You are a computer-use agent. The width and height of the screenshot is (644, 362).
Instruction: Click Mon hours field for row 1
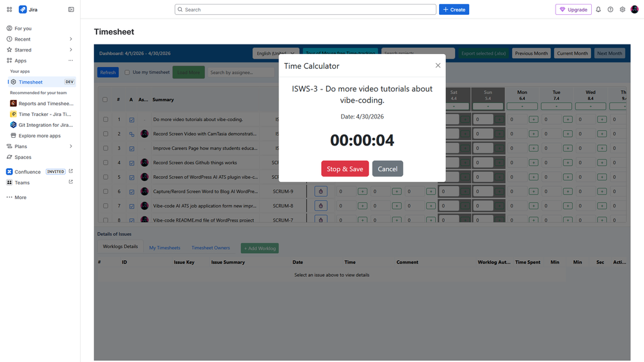pos(516,119)
